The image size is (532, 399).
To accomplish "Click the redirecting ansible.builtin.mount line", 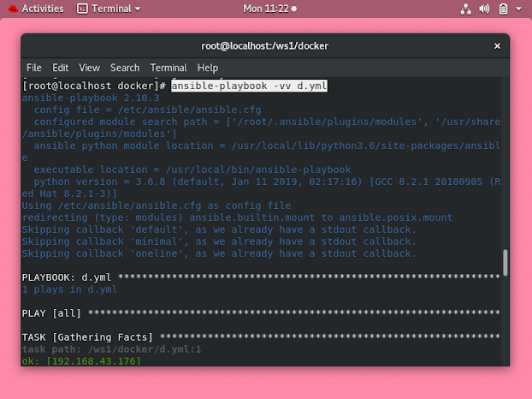I will pyautogui.click(x=237, y=217).
